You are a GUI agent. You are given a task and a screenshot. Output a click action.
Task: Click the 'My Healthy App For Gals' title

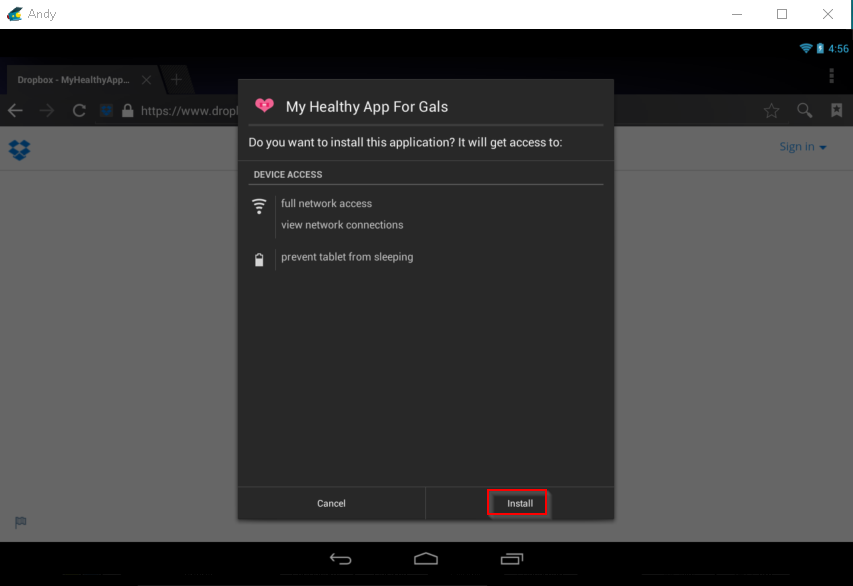tap(367, 107)
